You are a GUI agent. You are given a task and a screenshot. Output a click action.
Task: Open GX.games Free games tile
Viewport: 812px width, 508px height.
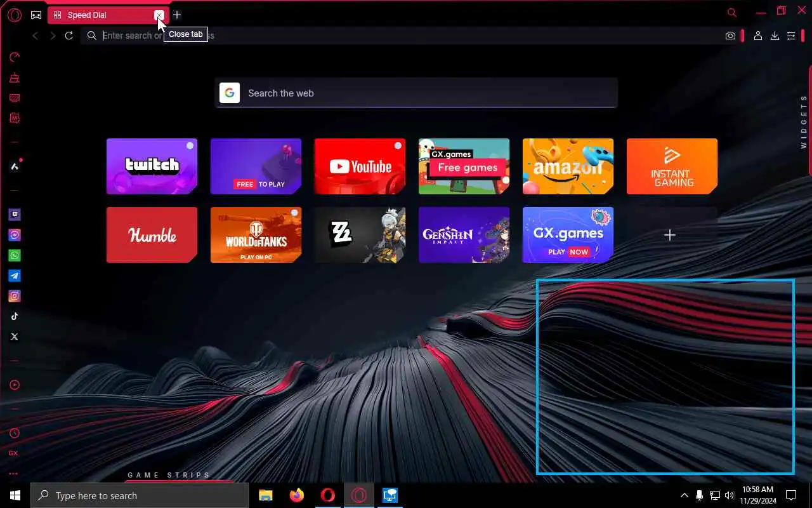coord(464,166)
